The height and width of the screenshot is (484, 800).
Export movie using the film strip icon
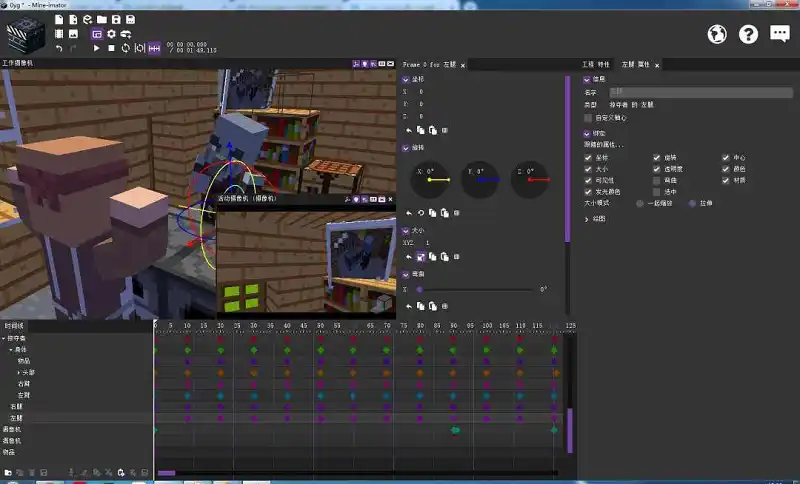[x=59, y=34]
